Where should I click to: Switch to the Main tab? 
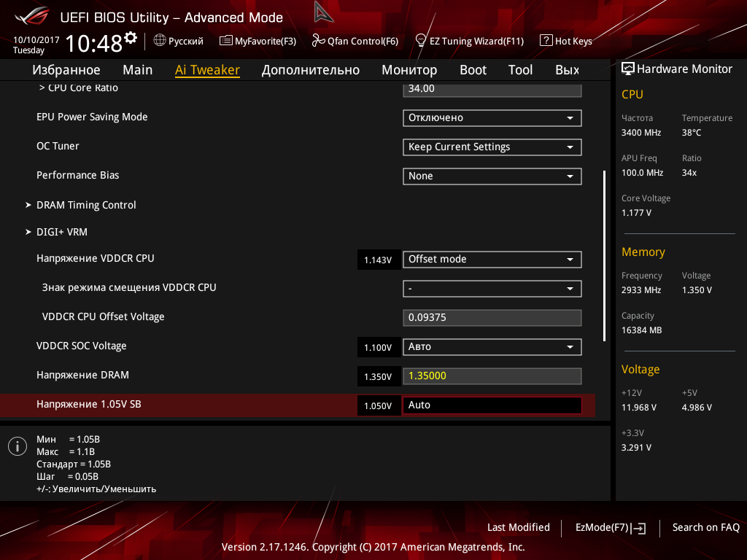point(138,70)
